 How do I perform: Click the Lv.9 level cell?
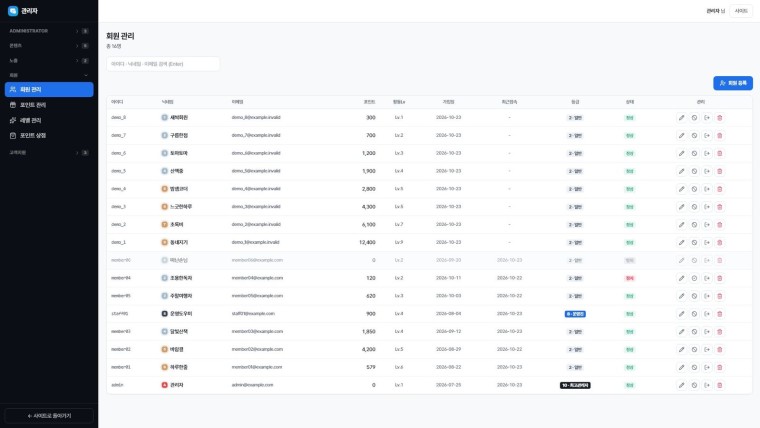tap(398, 242)
